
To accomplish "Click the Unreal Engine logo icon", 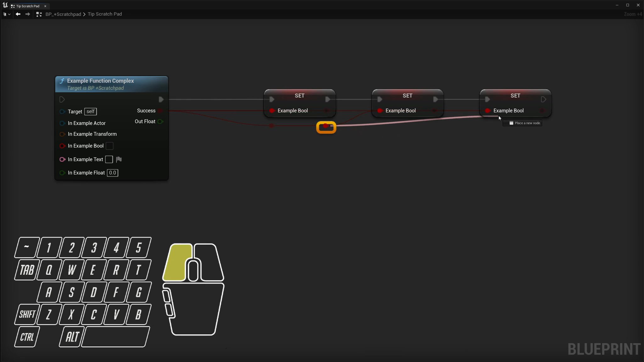I will (5, 5).
